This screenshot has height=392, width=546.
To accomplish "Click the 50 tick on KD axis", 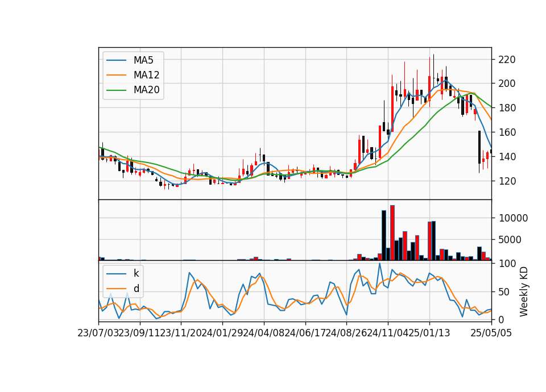I will coord(504,292).
